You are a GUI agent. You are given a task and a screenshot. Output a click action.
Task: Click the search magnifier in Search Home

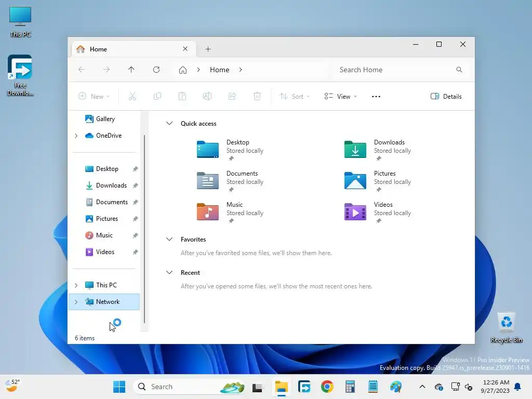click(459, 70)
